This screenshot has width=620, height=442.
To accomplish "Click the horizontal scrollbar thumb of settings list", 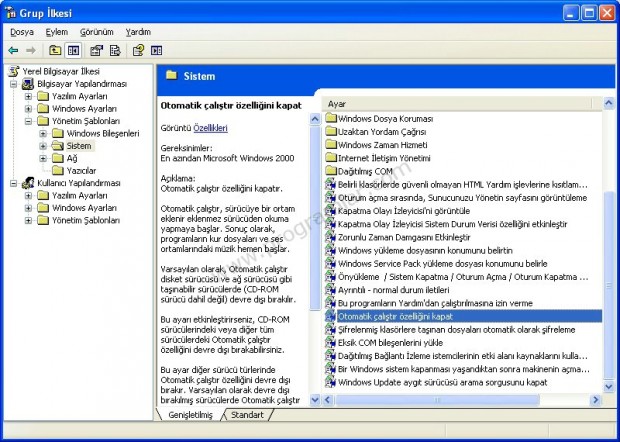I will pyautogui.click(x=437, y=400).
